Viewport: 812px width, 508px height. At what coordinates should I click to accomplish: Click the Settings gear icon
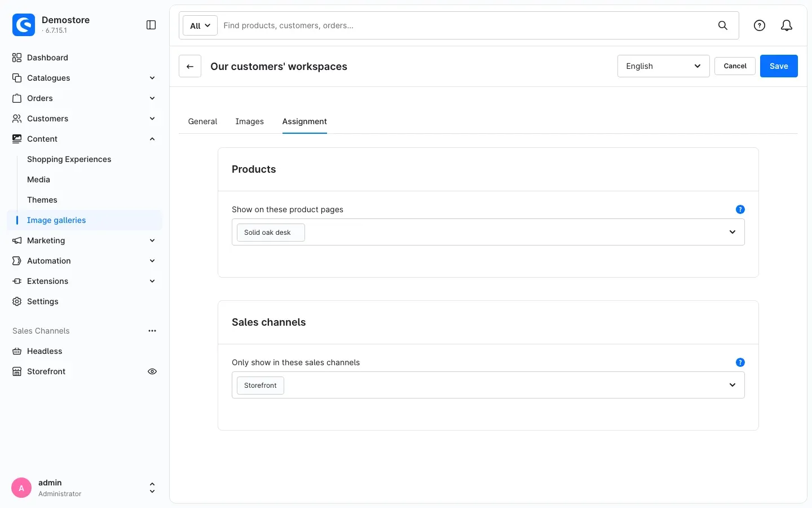click(x=17, y=301)
